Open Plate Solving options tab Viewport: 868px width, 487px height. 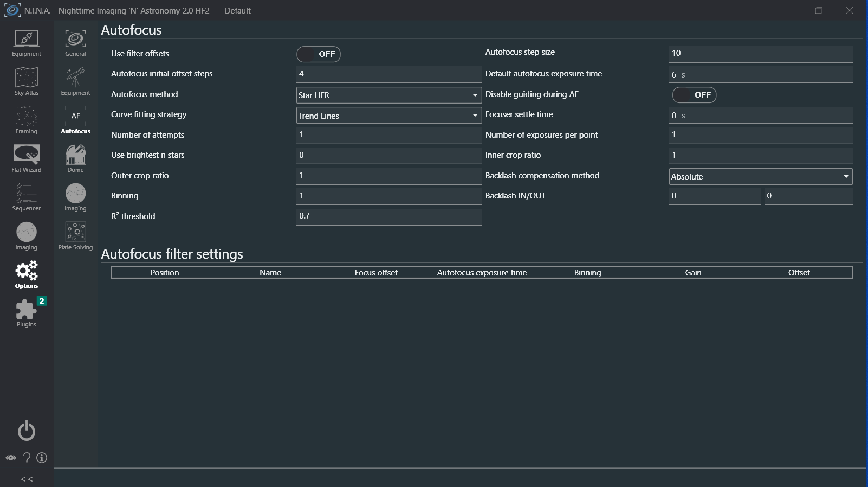(75, 236)
